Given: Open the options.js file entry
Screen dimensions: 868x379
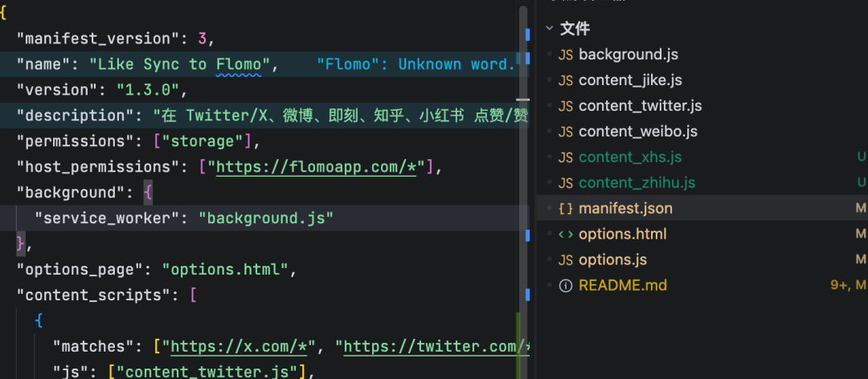Looking at the screenshot, I should pos(612,260).
